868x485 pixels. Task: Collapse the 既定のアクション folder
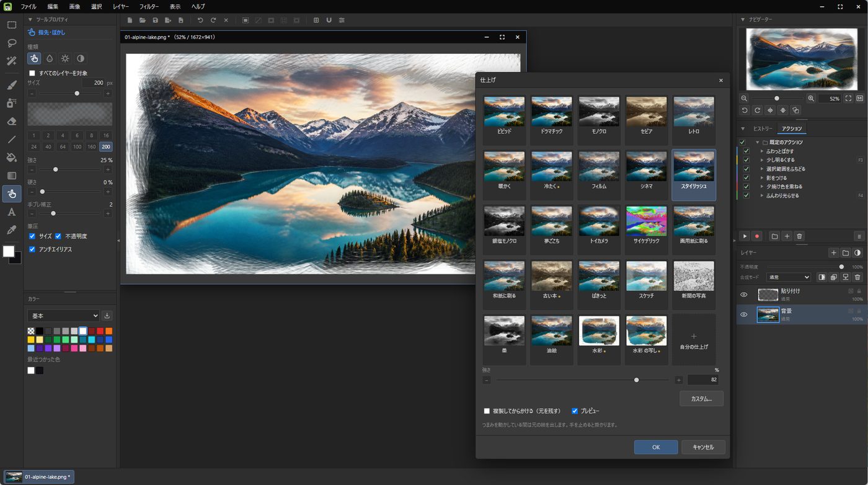pos(757,143)
